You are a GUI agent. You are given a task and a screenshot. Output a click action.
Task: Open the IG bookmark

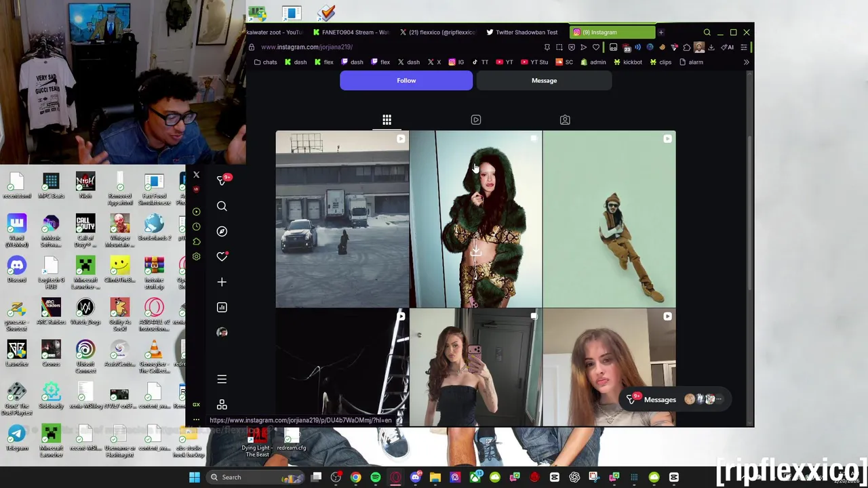pos(456,62)
